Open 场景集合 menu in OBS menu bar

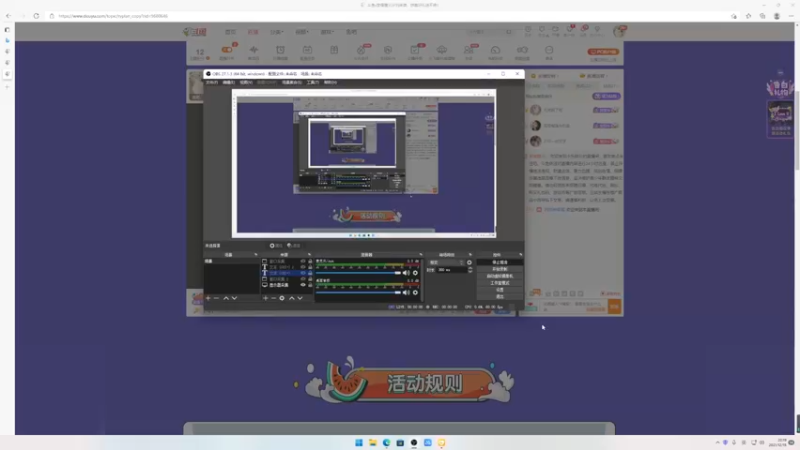pos(292,82)
